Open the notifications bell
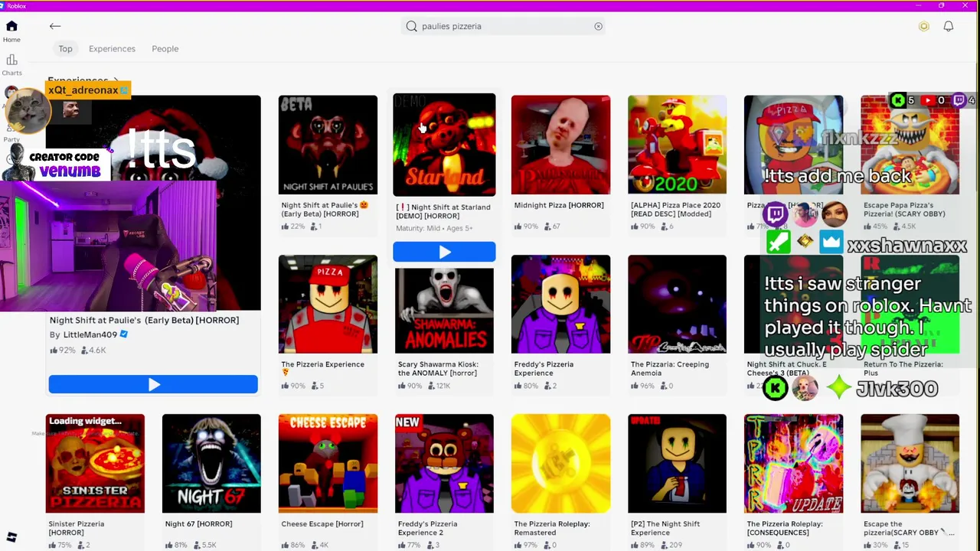Image resolution: width=980 pixels, height=551 pixels. (949, 26)
